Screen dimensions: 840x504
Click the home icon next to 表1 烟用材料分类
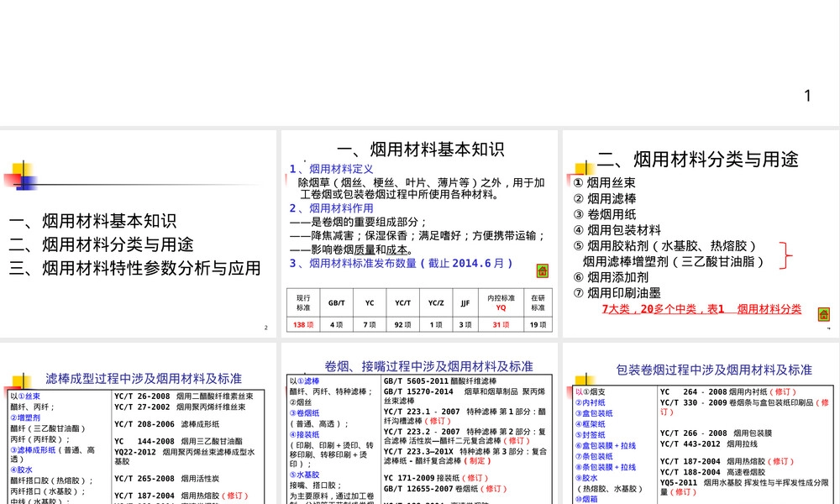click(x=823, y=314)
